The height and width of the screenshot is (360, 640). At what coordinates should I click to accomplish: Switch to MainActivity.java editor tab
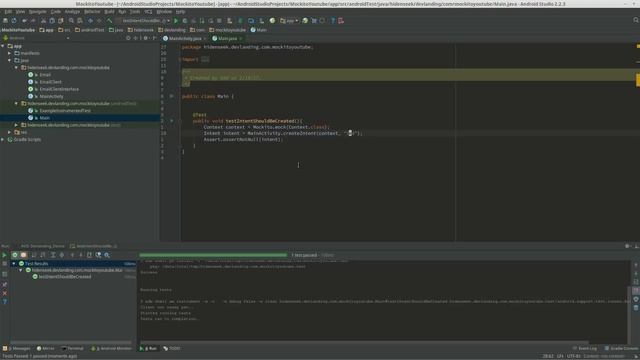click(184, 38)
